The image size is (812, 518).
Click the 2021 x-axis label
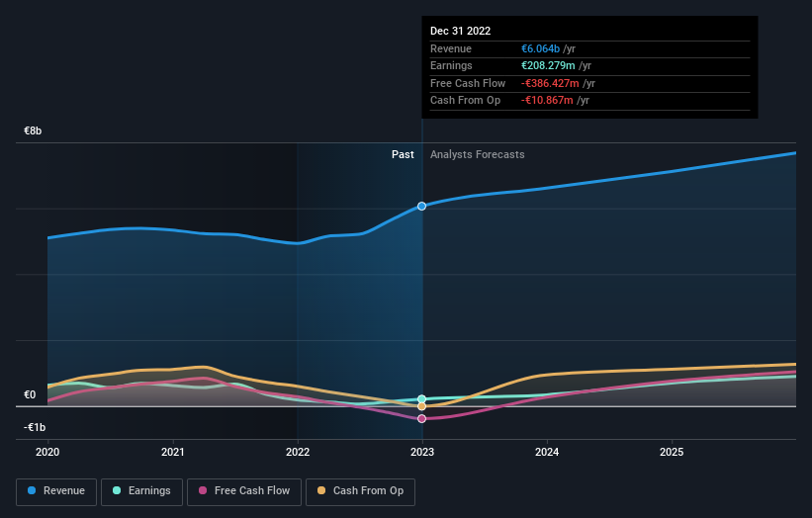tap(172, 453)
